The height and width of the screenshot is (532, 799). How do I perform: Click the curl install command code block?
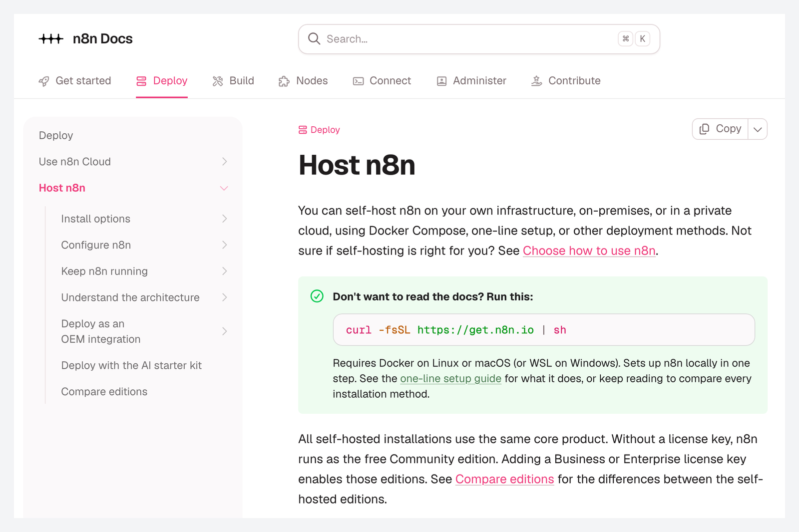point(544,330)
